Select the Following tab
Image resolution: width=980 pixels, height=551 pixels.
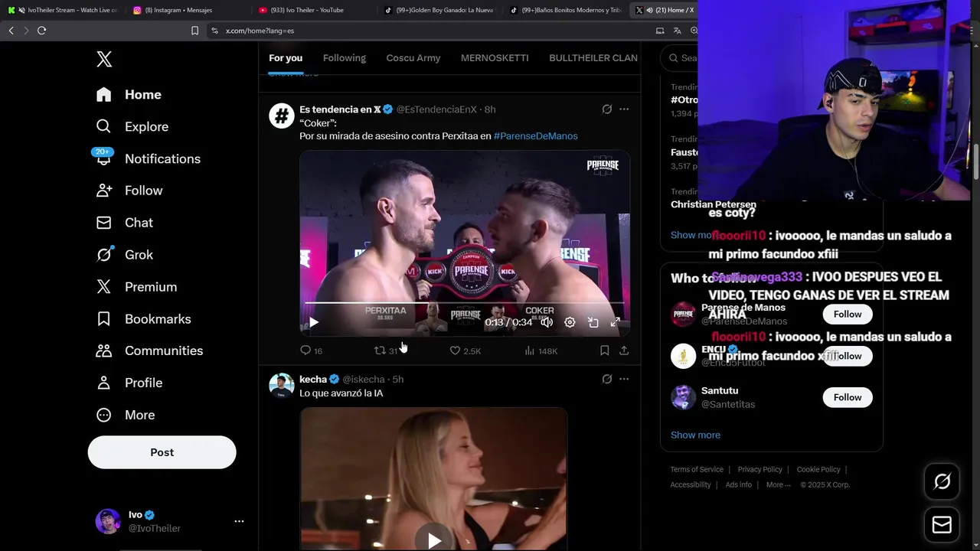(x=345, y=58)
